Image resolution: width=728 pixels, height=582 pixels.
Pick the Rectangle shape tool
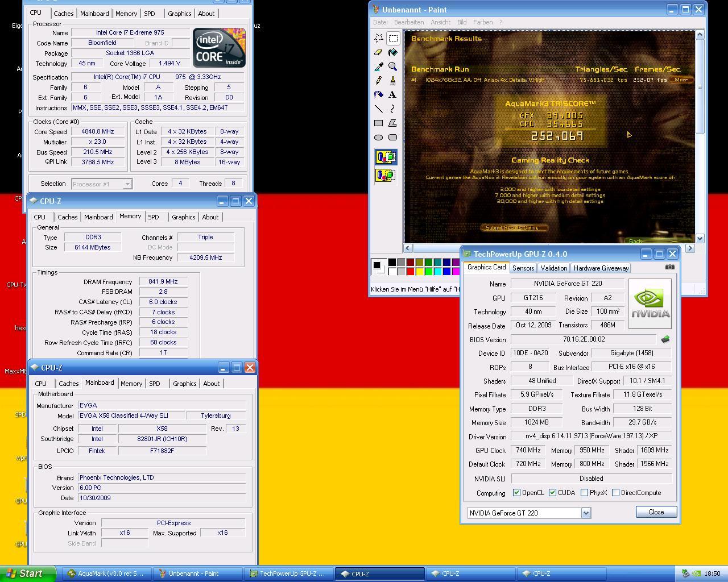tap(379, 123)
